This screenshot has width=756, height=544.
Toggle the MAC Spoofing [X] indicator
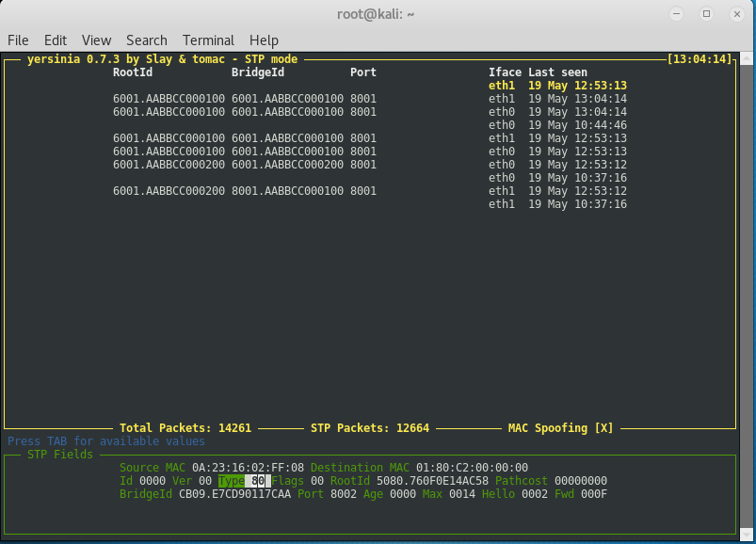click(x=561, y=428)
